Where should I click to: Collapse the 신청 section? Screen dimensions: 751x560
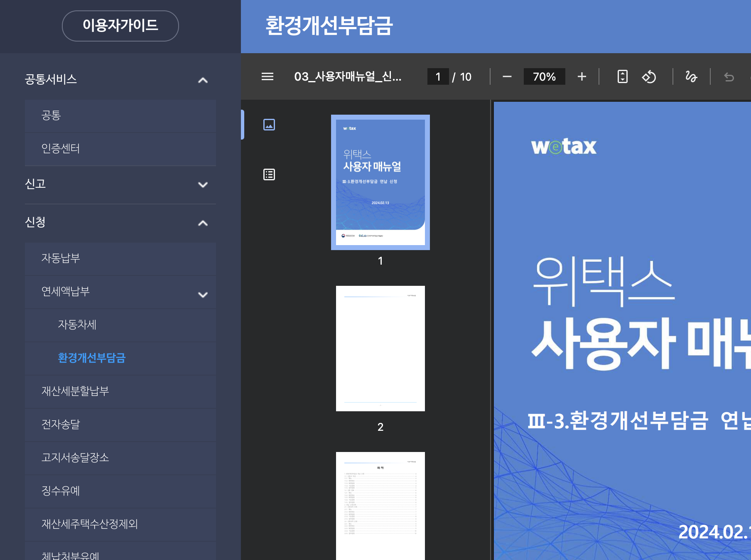point(203,223)
